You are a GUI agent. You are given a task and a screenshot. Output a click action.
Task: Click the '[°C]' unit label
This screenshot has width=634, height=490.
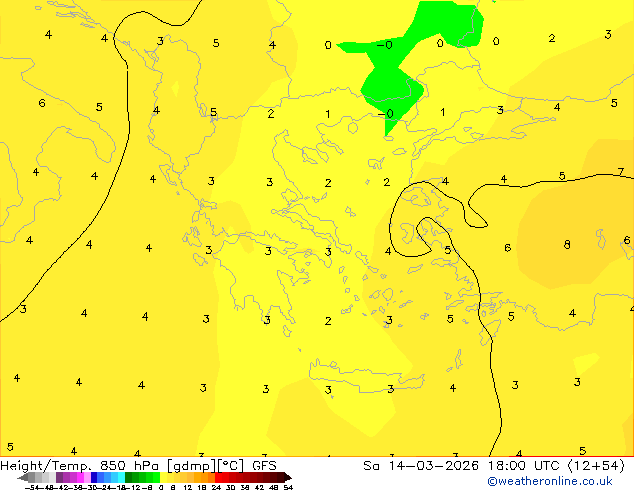click(x=231, y=466)
